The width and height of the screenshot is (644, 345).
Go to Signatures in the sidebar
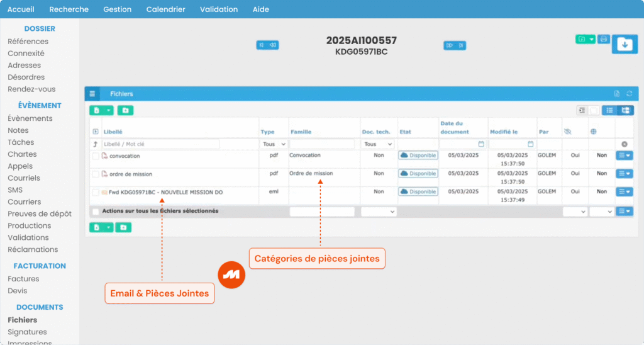click(x=27, y=331)
